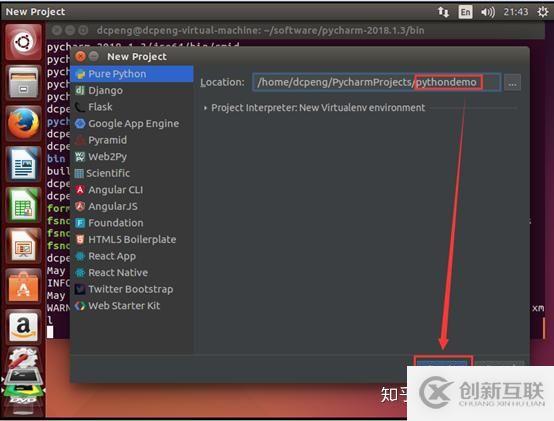Open Amazon launcher in dock

click(x=23, y=326)
